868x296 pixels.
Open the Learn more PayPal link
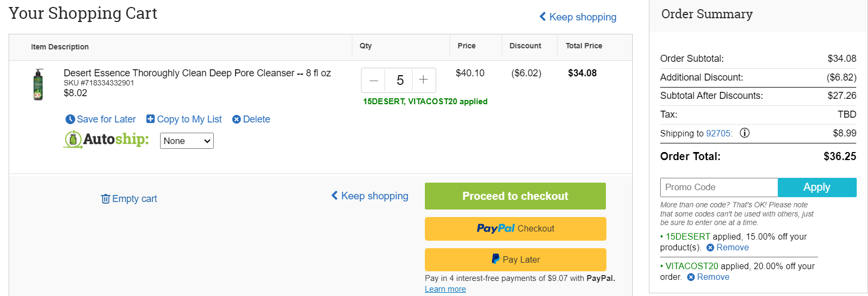point(445,289)
